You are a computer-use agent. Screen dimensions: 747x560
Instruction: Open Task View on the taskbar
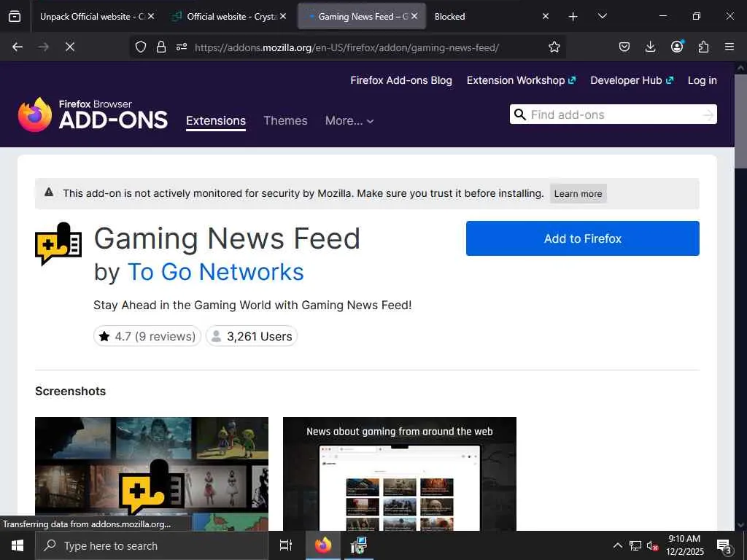pyautogui.click(x=285, y=545)
